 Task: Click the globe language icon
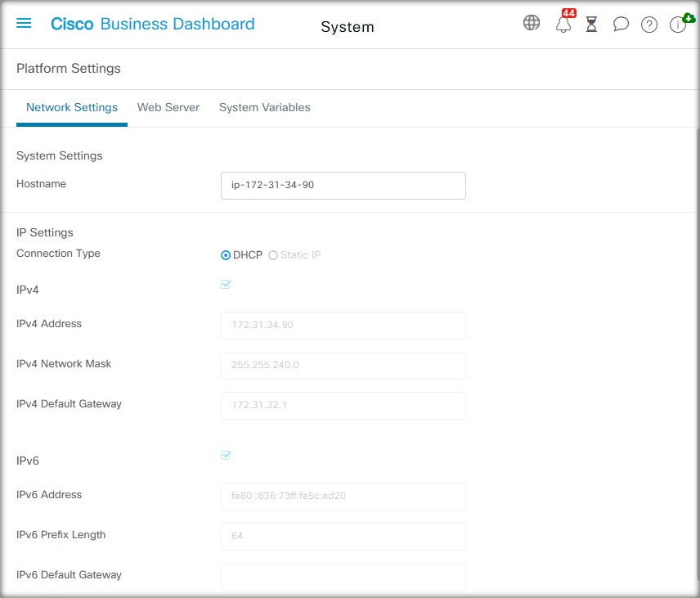click(x=532, y=22)
